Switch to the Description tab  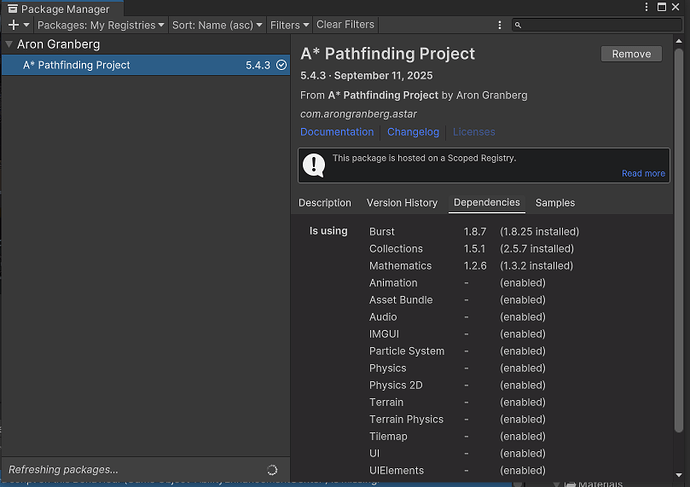tap(325, 202)
